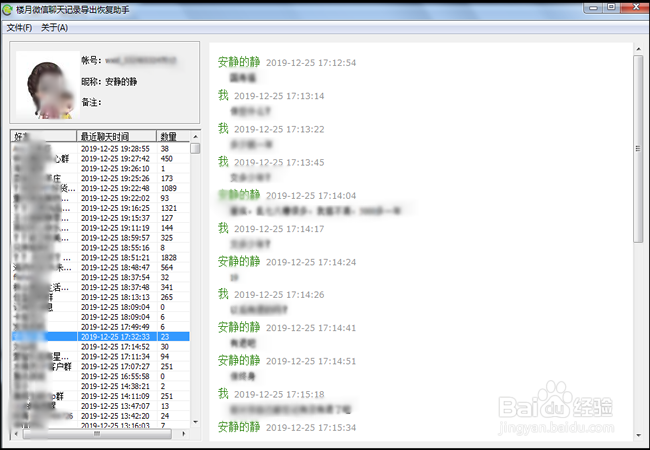Click message timestamp 2019-12-25 17:13:22
Screen dimensions: 650x450
pyautogui.click(x=279, y=129)
